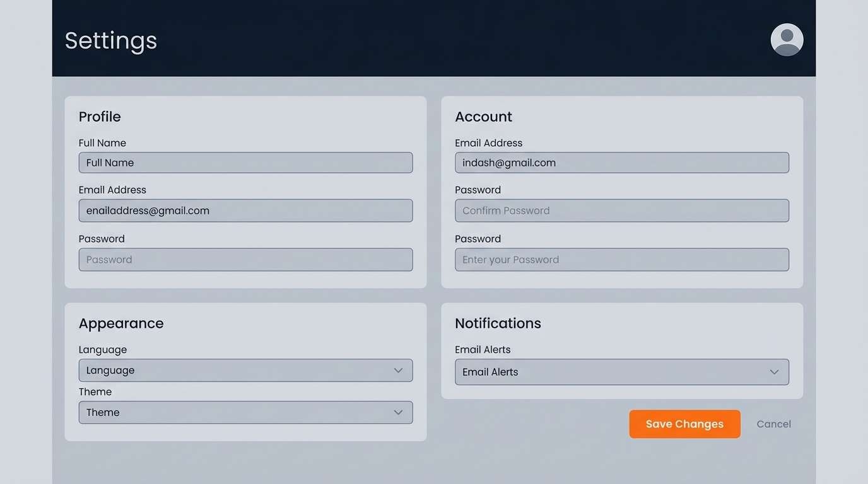The width and height of the screenshot is (868, 484).
Task: Click the user avatar icon
Action: coord(787,40)
